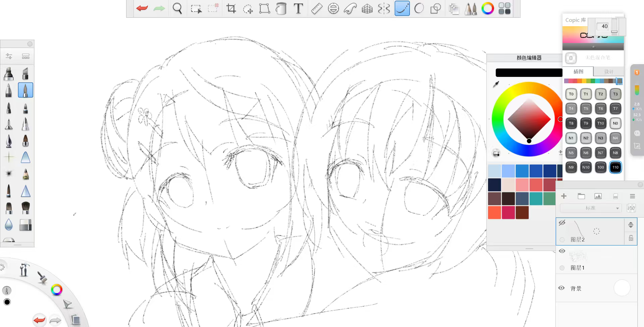Open the Ruler tool
Viewport: 644px width, 327px height.
coord(316,9)
